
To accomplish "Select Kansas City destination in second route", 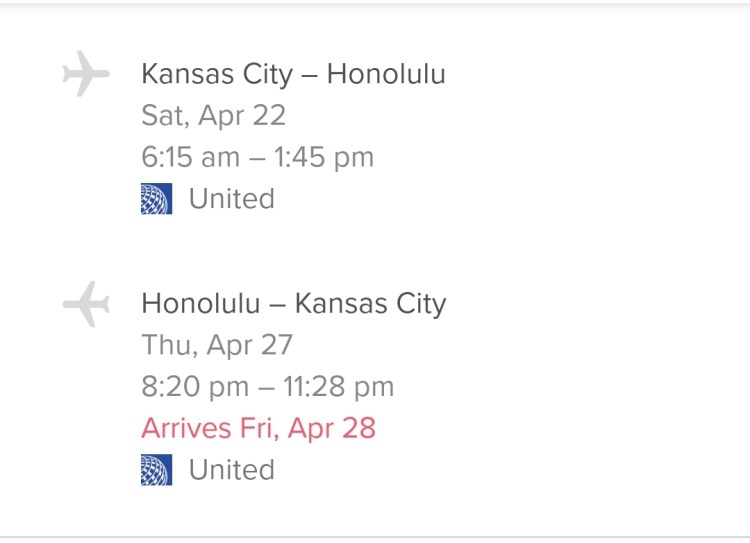I will [x=373, y=304].
